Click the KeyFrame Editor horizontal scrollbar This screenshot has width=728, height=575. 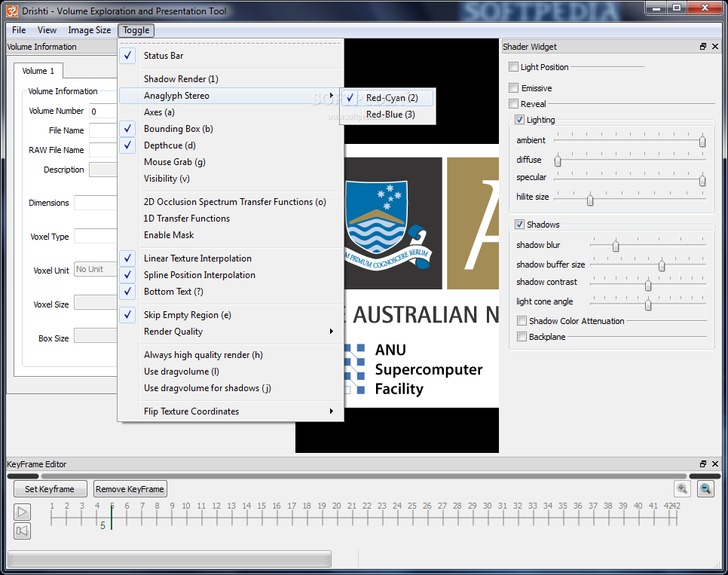coord(363,476)
